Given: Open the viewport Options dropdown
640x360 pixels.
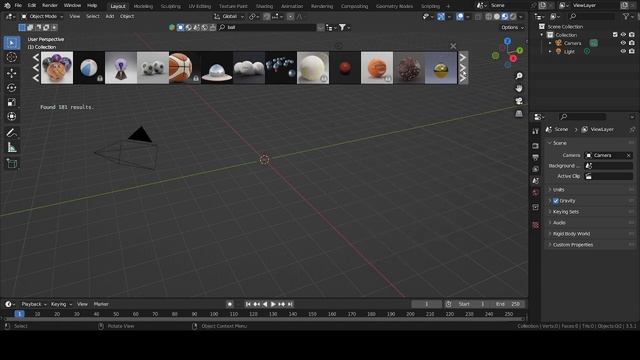Looking at the screenshot, I should 512,27.
